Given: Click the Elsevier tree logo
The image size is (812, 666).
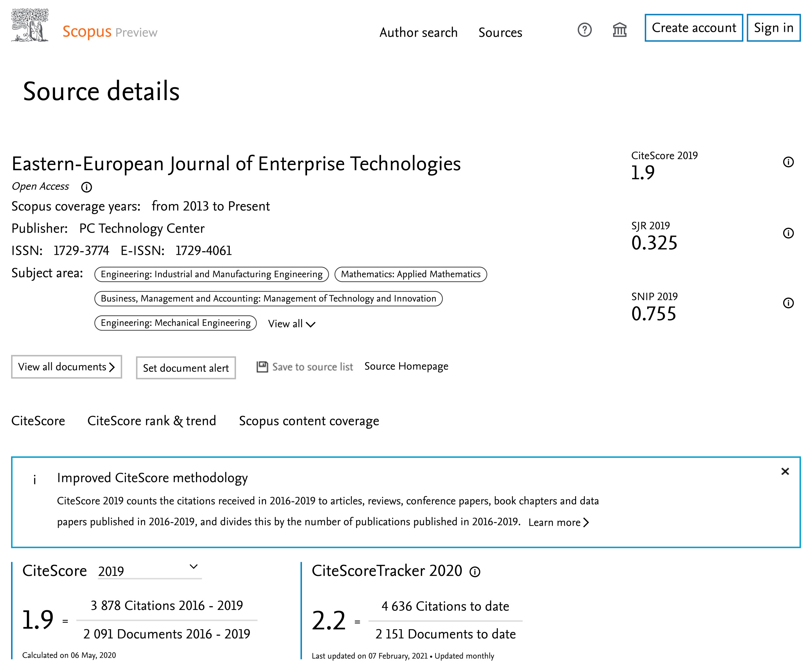Looking at the screenshot, I should point(30,25).
